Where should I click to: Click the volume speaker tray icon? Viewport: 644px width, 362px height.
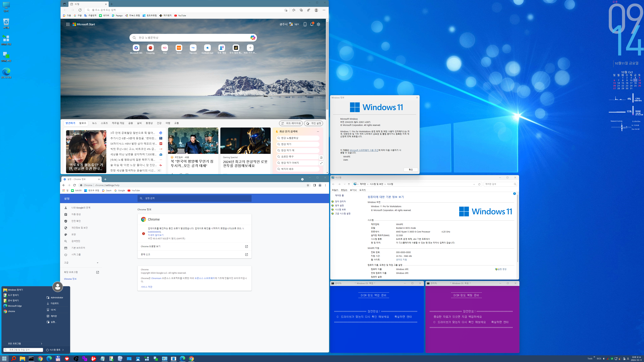604,358
